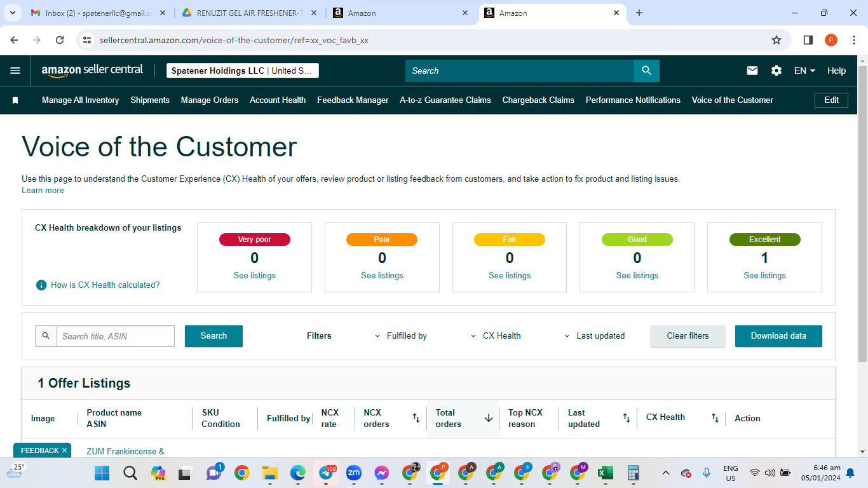Screen dimensions: 868x488
Task: Open the messages envelope icon
Action: click(x=752, y=71)
